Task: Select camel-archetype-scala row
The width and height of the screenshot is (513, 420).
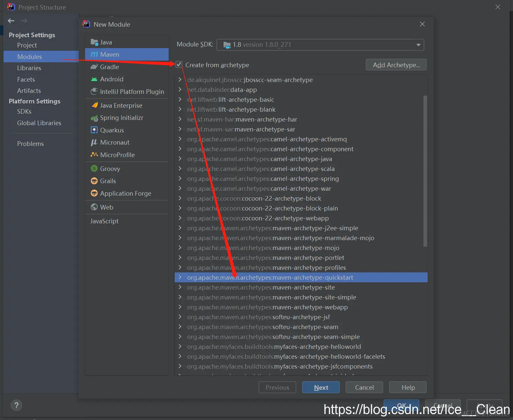Action: [x=301, y=169]
